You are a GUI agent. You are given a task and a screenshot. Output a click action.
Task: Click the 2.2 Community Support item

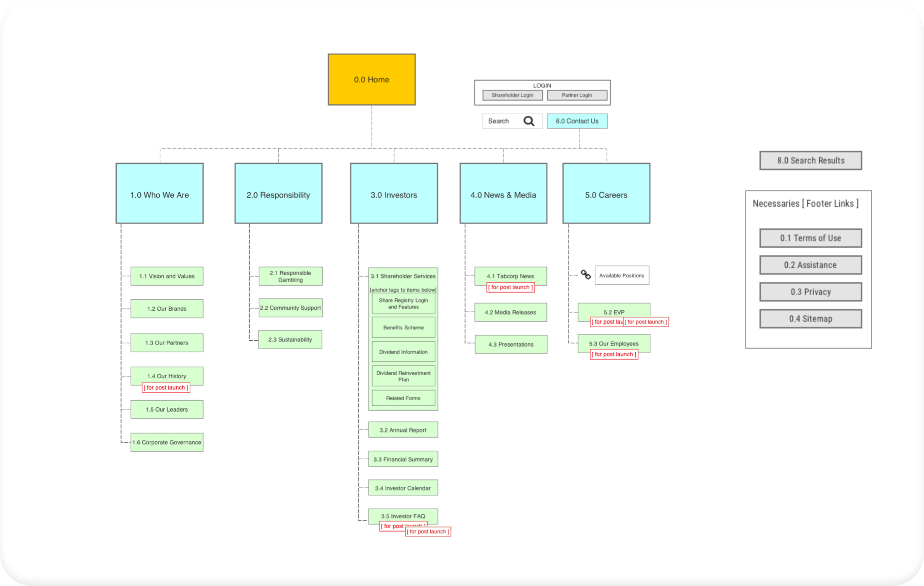(291, 308)
